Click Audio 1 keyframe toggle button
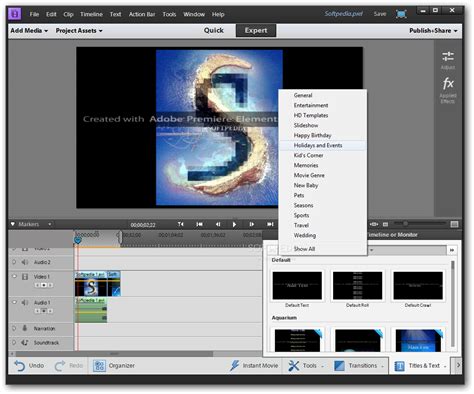 [44, 311]
